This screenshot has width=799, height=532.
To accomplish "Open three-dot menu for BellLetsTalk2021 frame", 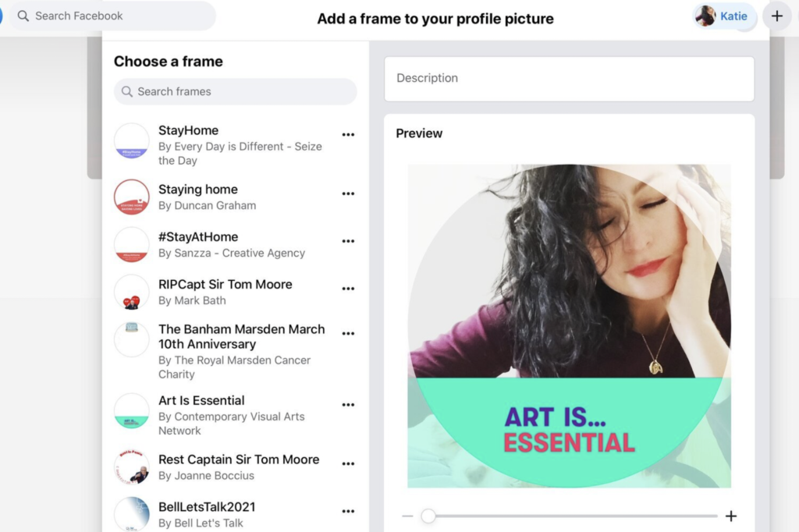I will (x=348, y=511).
